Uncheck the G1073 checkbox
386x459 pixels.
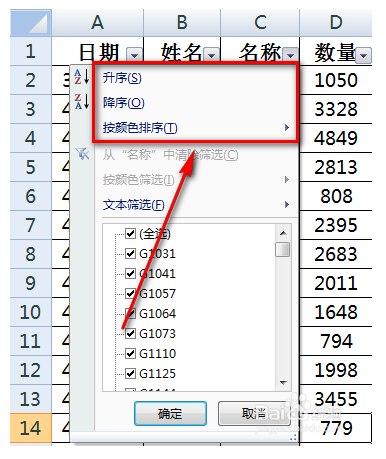[130, 333]
